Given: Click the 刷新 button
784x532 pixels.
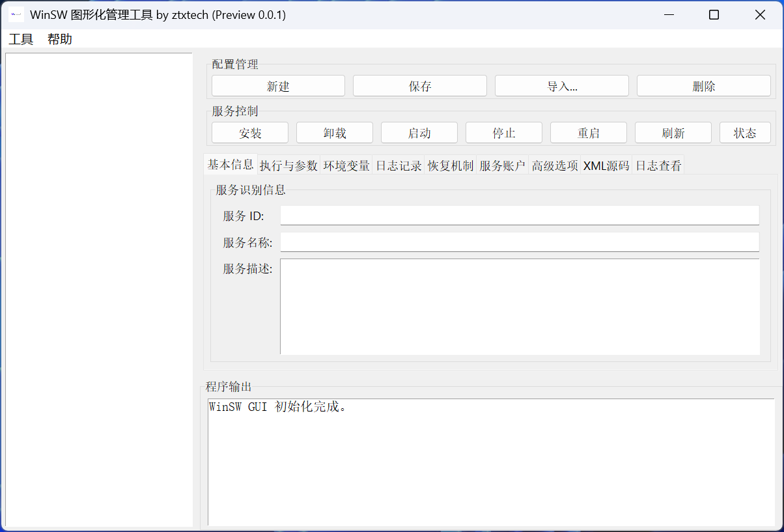Looking at the screenshot, I should (673, 133).
